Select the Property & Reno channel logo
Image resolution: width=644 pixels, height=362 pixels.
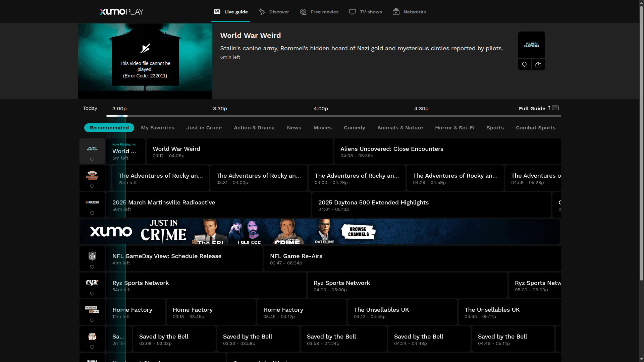click(x=92, y=310)
